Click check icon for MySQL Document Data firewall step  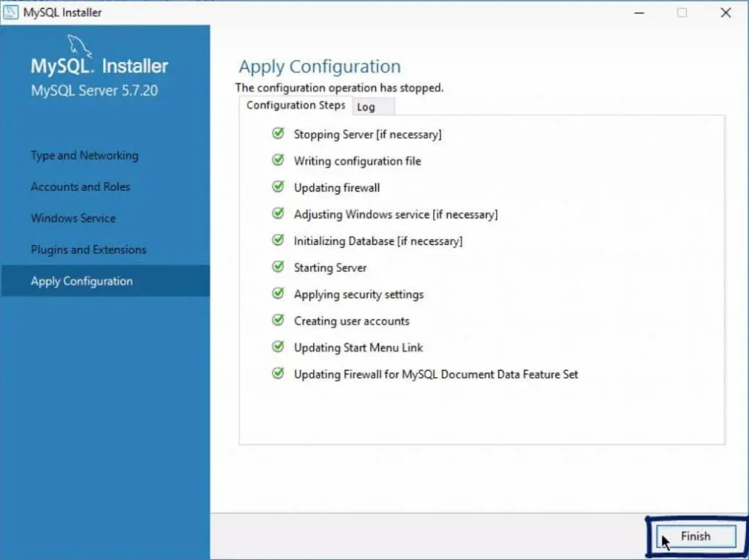click(x=278, y=374)
